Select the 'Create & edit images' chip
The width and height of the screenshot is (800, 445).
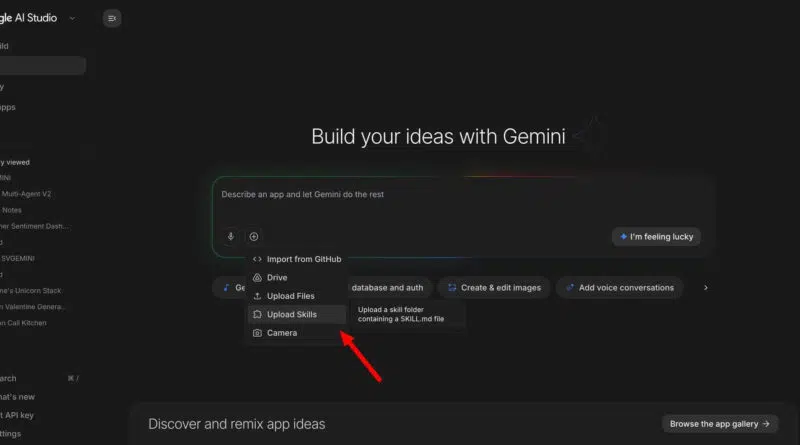[493, 288]
